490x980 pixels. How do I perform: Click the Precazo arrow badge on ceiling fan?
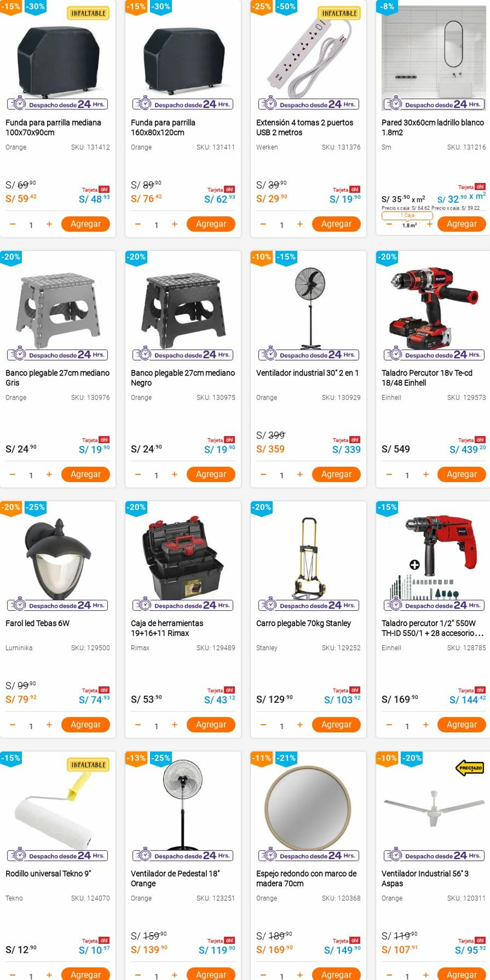[x=470, y=768]
